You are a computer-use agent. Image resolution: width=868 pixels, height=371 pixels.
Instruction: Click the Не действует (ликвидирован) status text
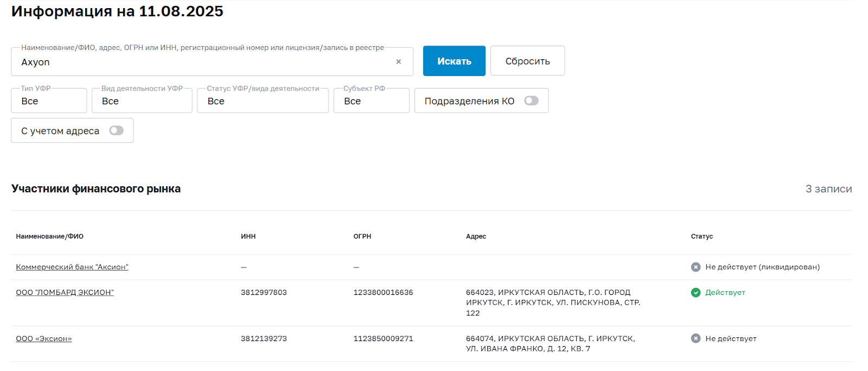coord(763,267)
